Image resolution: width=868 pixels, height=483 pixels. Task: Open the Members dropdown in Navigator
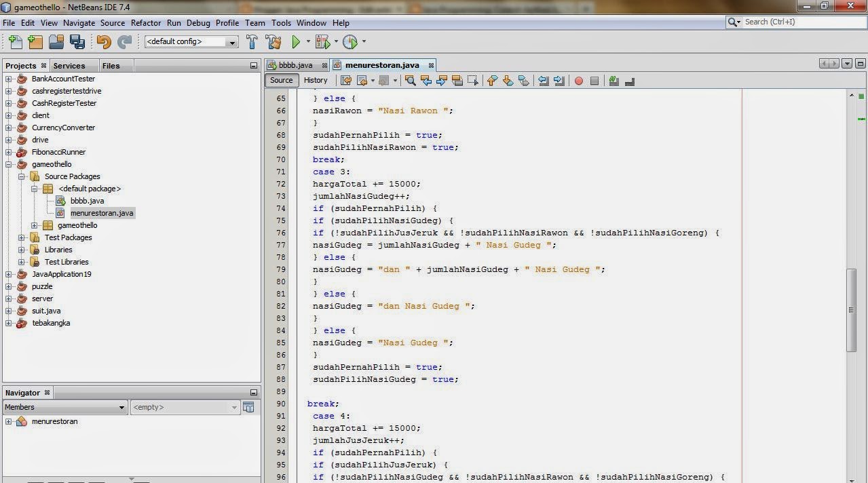coord(64,407)
